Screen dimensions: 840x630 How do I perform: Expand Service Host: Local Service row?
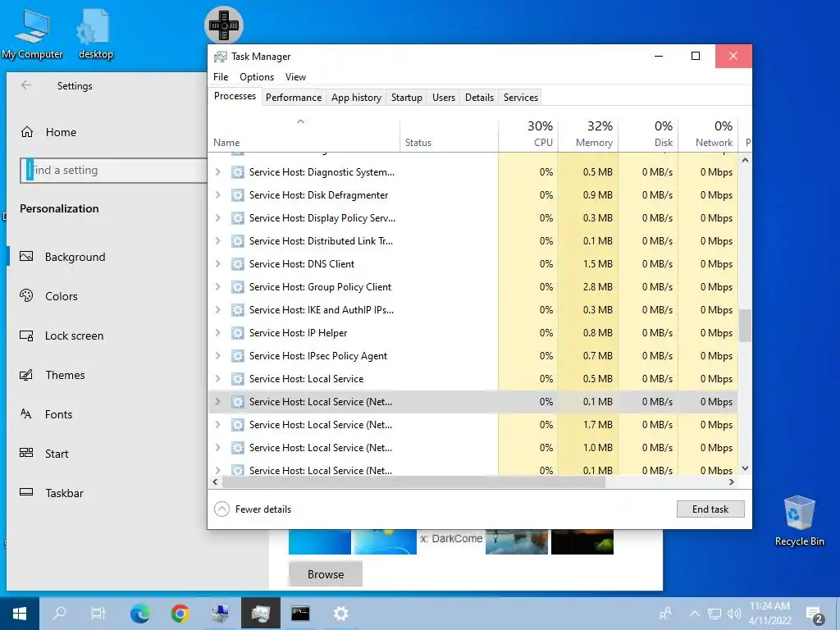[217, 379]
